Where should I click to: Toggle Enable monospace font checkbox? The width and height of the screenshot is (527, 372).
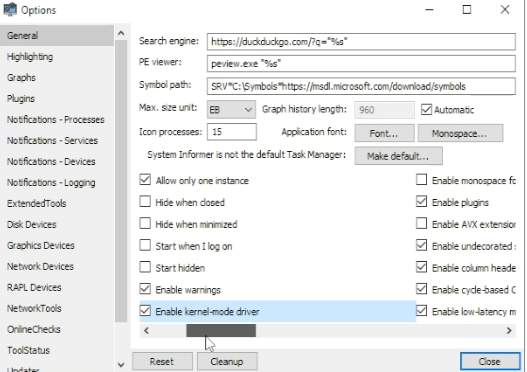pyautogui.click(x=421, y=180)
